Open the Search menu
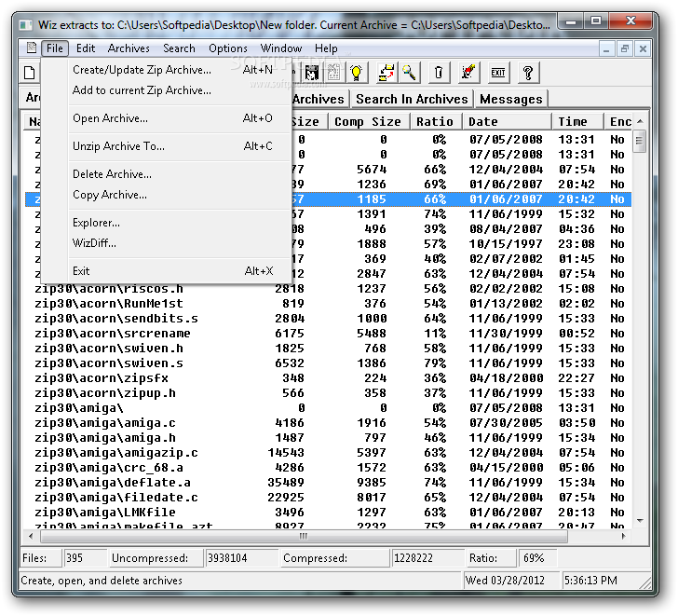Screen dimensions: 678x616 click(179, 48)
